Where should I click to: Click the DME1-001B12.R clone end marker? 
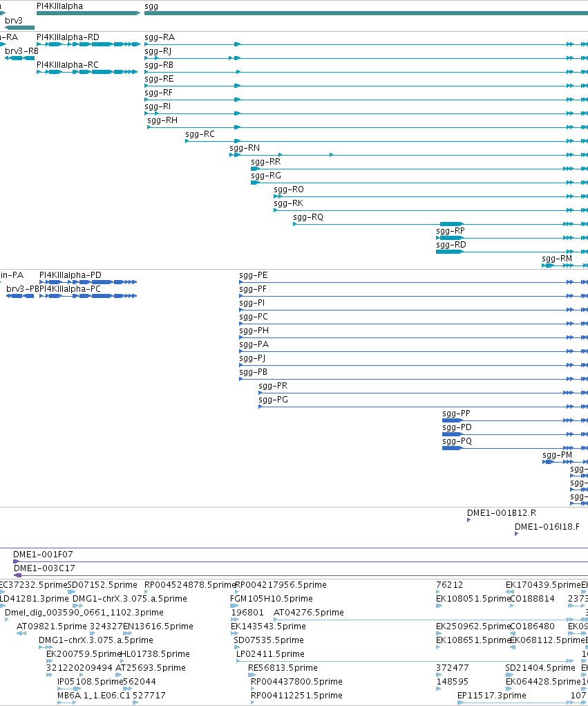click(x=468, y=520)
